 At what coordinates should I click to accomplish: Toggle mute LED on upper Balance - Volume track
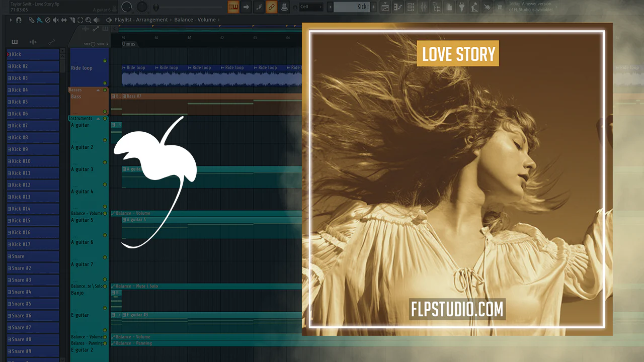pos(105,214)
